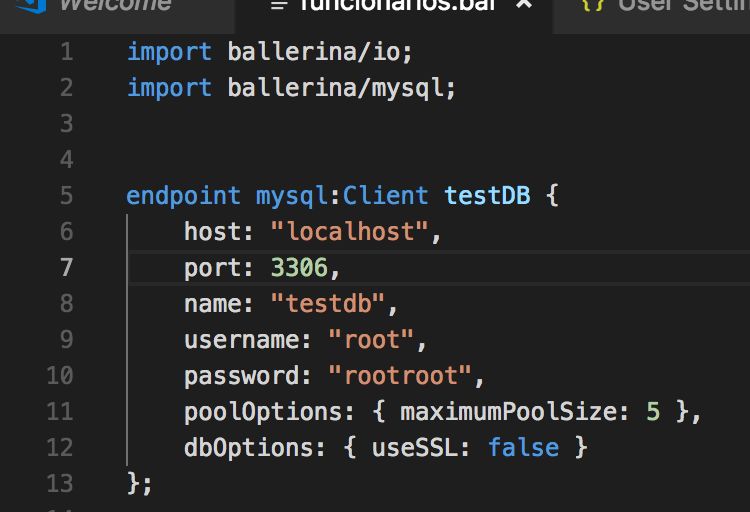The width and height of the screenshot is (750, 512).
Task: Click the false boolean value
Action: point(523,448)
